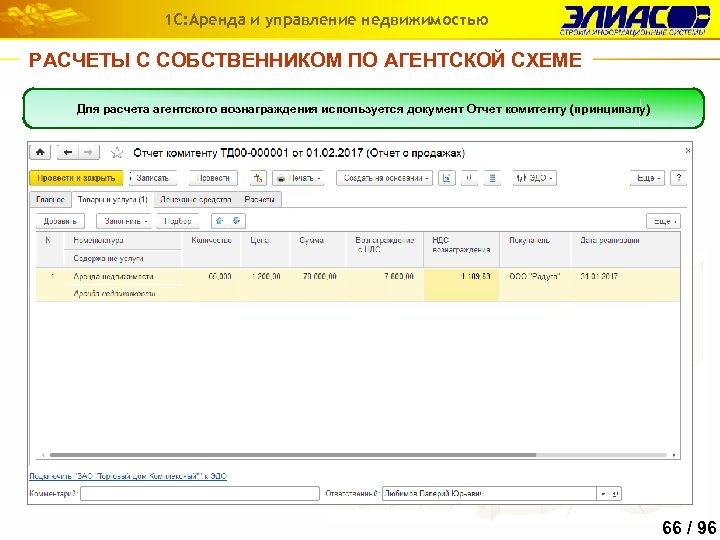Open the ЭДО dropdown menu

535,178
